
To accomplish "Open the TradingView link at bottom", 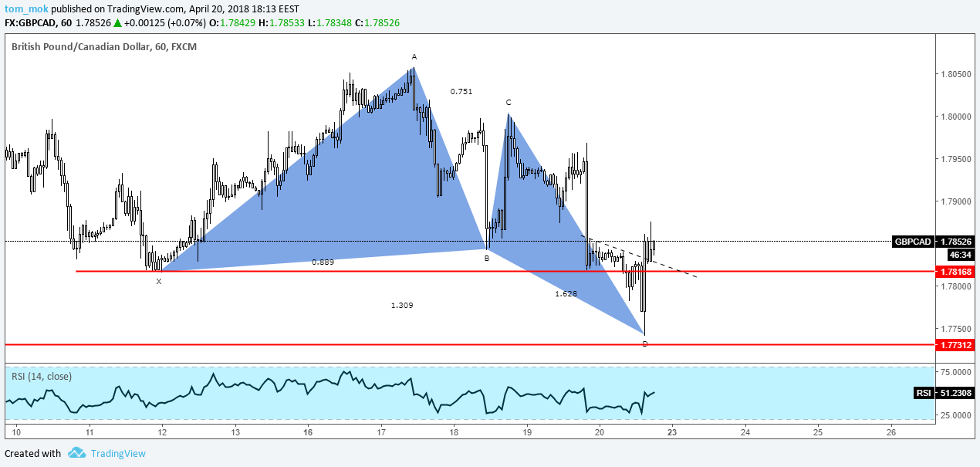I will point(117,454).
